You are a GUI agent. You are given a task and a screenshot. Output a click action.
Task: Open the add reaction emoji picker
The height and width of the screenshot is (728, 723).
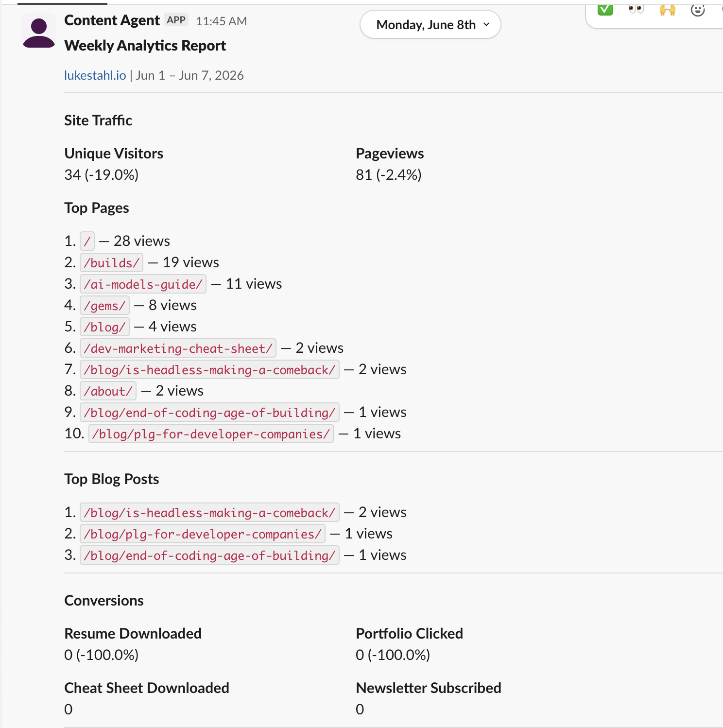698,10
